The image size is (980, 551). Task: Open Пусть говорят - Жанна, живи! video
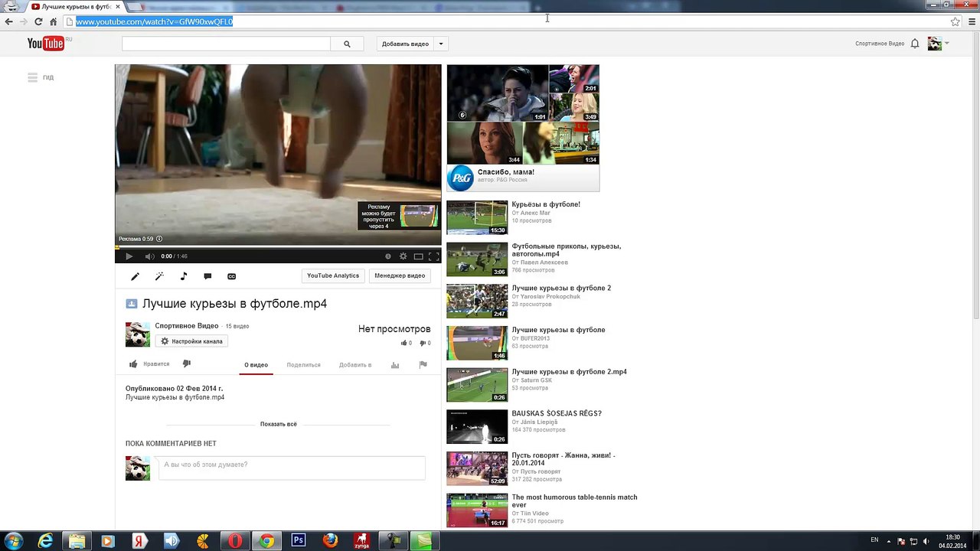pos(563,459)
